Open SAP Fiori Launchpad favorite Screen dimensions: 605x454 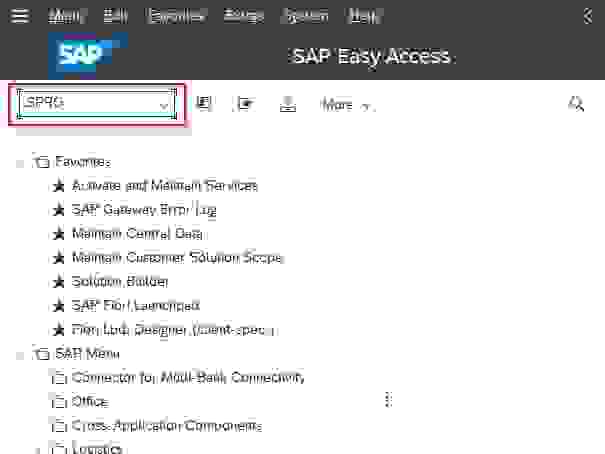[x=136, y=306]
